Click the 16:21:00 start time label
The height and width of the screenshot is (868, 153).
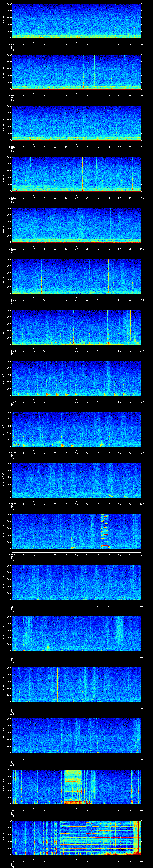tap(12, 453)
